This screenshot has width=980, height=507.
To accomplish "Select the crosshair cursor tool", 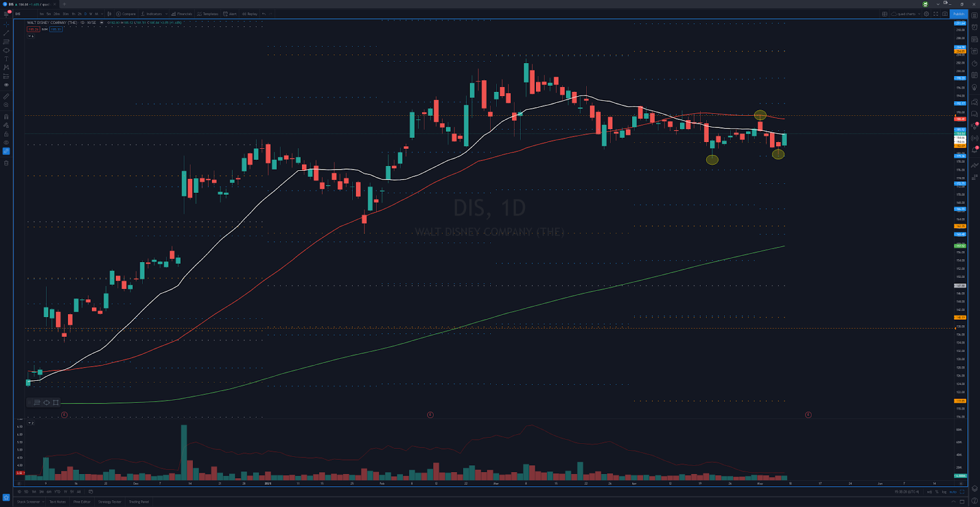I will pos(6,24).
